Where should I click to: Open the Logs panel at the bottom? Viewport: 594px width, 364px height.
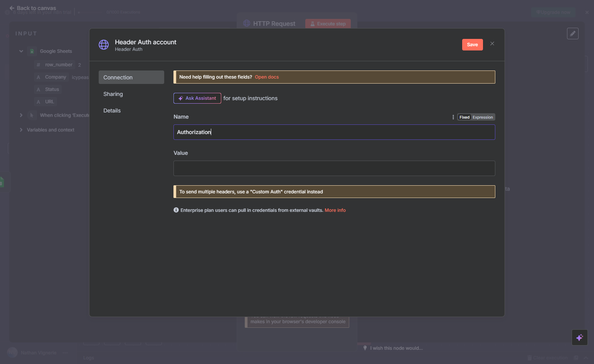click(x=89, y=358)
